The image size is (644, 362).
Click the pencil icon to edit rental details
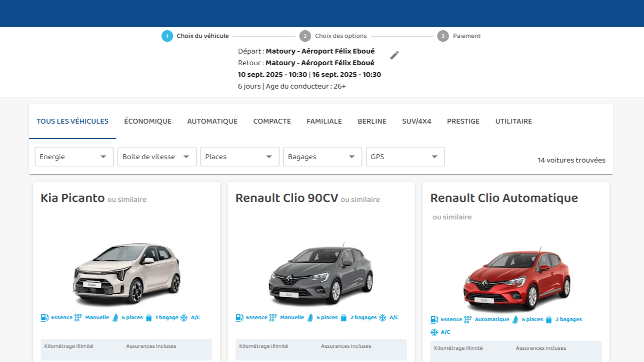click(x=395, y=55)
